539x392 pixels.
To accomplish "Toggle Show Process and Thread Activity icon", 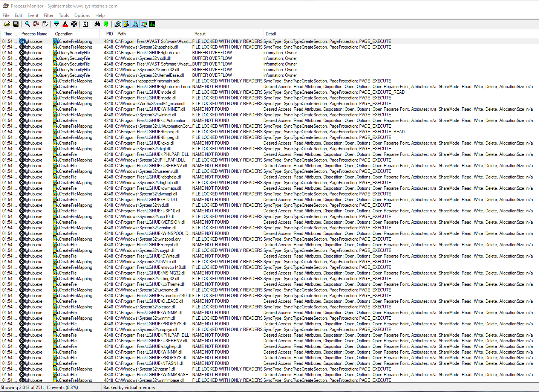I will coord(144,24).
